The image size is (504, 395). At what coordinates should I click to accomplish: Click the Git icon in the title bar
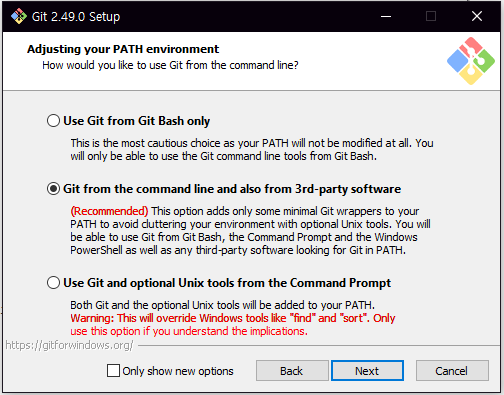point(19,16)
